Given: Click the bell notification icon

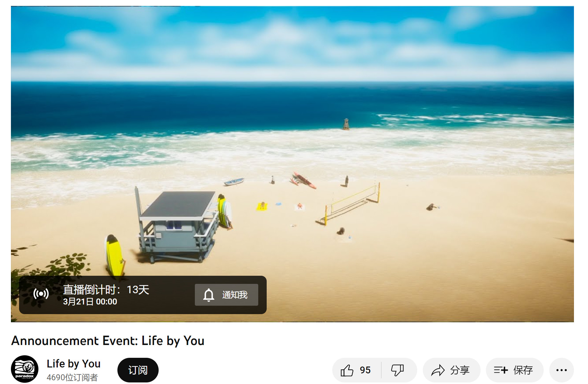Looking at the screenshot, I should pyautogui.click(x=209, y=295).
